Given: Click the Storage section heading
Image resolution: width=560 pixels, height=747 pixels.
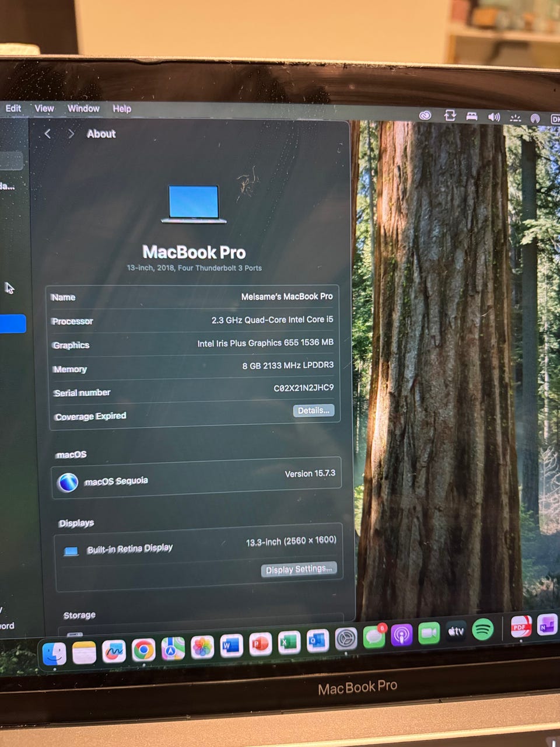Looking at the screenshot, I should (x=79, y=615).
